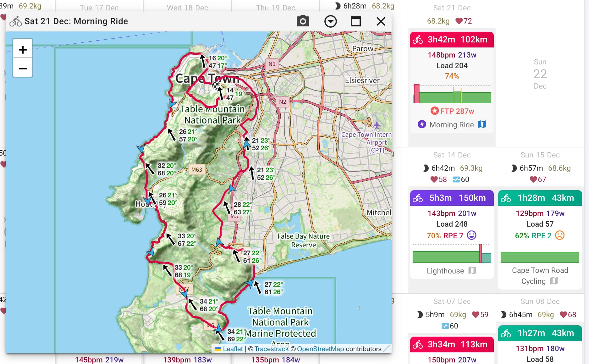Click the heart icon next to 68
Viewport: 589px width, 364px height.
point(564,315)
